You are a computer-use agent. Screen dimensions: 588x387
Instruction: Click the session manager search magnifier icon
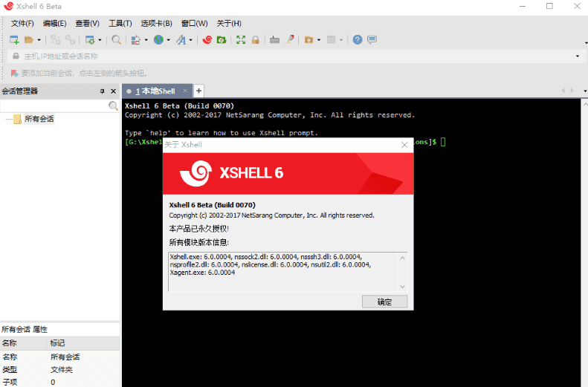pyautogui.click(x=113, y=106)
